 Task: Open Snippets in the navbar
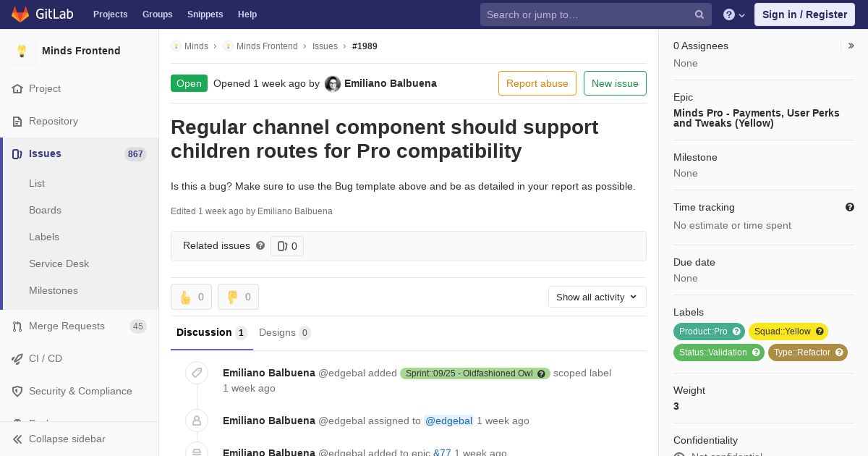coord(205,14)
